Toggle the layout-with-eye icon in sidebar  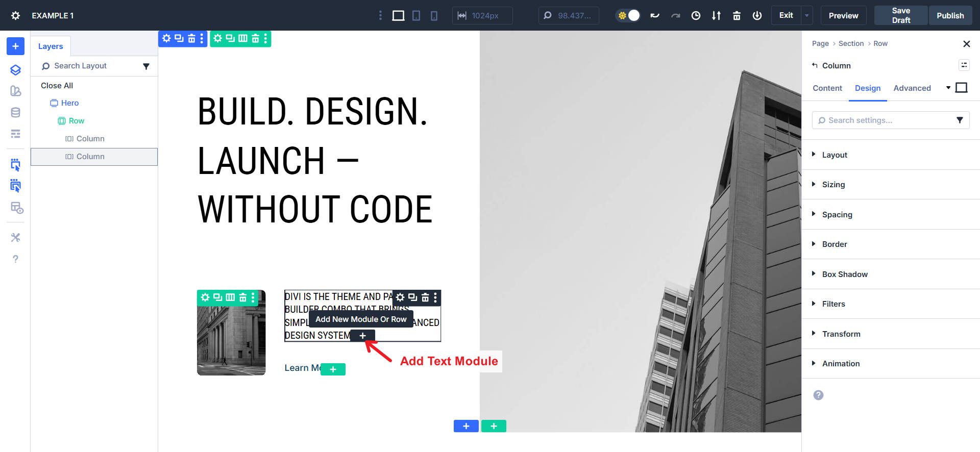click(x=16, y=208)
